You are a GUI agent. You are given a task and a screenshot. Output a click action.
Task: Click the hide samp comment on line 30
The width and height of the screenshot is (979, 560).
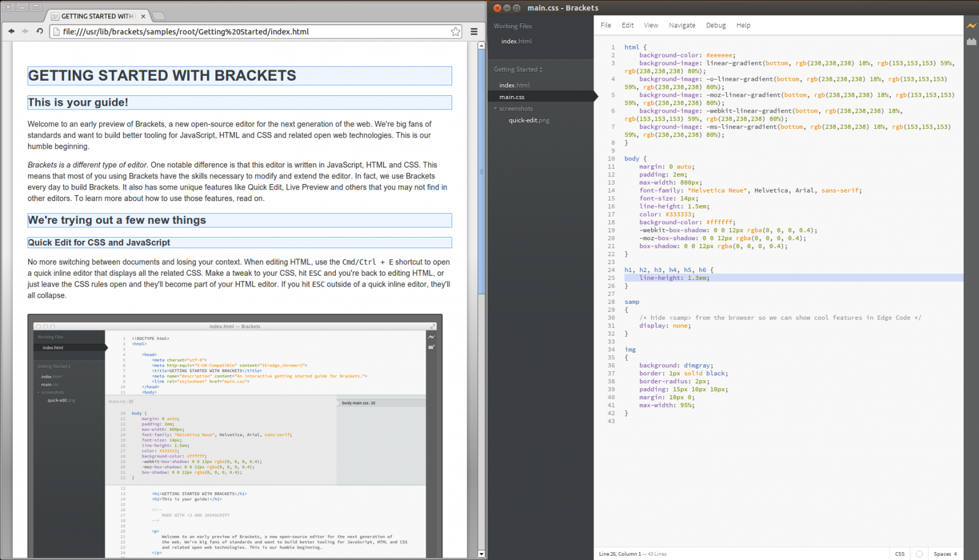(x=780, y=318)
